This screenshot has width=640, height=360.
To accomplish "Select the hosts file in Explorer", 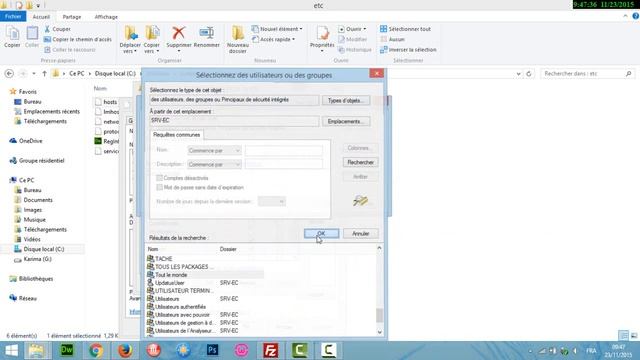I will pyautogui.click(x=107, y=102).
